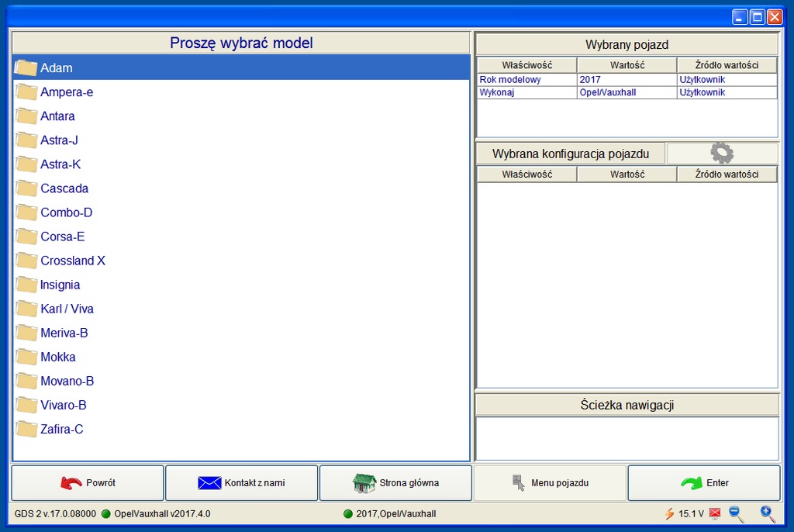This screenshot has width=794, height=532.
Task: Select the Wykonaj property cell
Action: 527,92
